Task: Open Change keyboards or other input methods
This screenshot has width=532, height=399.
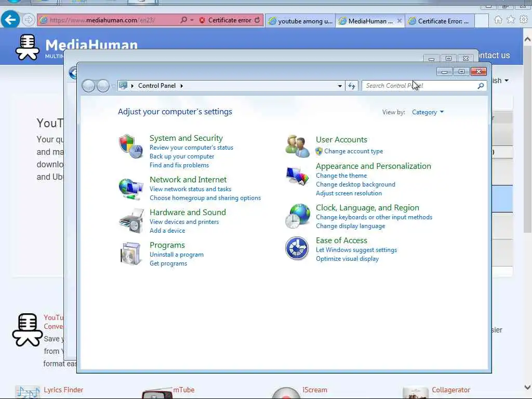Action: click(374, 217)
